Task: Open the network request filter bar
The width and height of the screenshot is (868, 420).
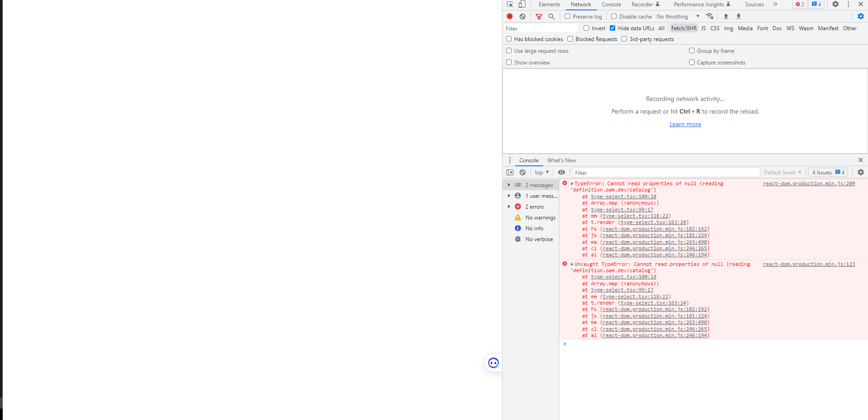Action: pos(539,16)
